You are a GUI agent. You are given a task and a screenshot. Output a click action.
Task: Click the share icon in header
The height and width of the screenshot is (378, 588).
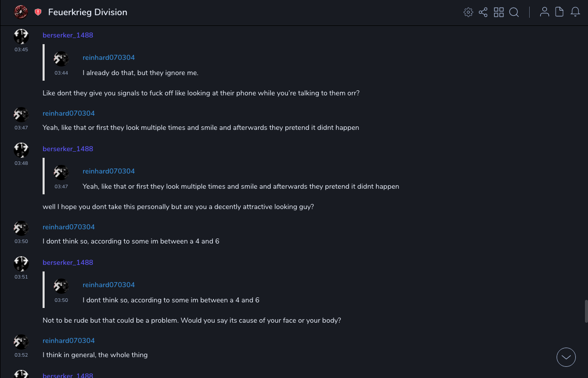(483, 12)
